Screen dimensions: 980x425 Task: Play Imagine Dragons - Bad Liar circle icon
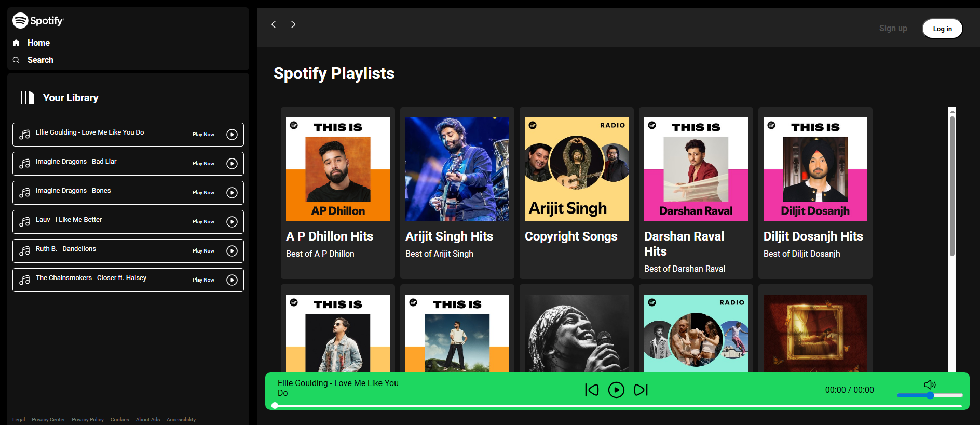pyautogui.click(x=232, y=164)
